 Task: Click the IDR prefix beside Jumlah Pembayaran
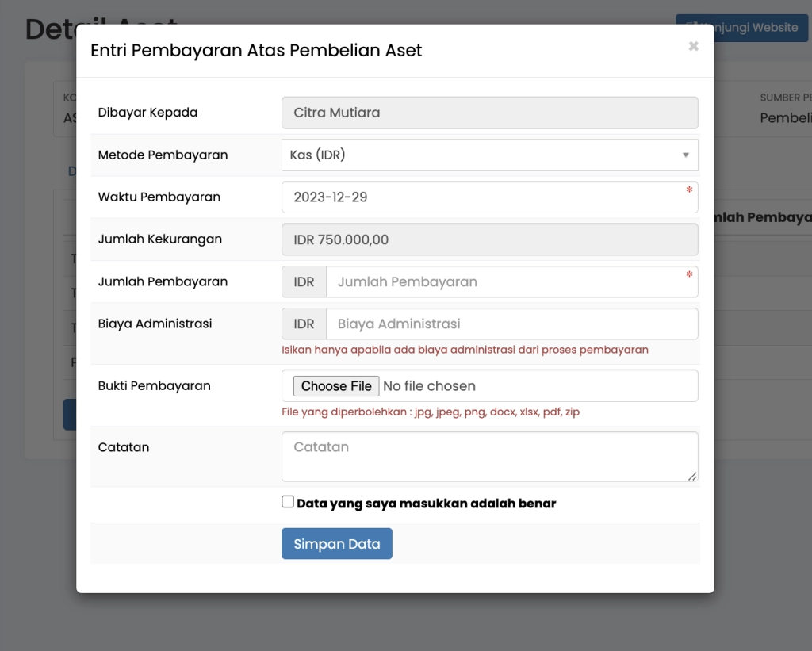click(304, 281)
